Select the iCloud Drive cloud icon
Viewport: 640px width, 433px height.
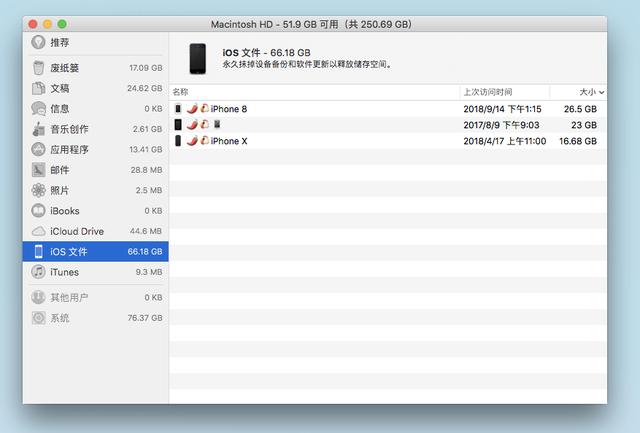pos(38,231)
